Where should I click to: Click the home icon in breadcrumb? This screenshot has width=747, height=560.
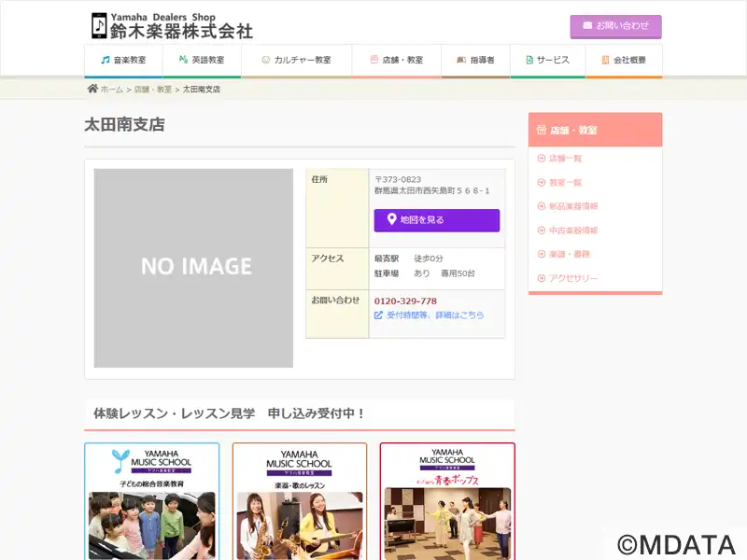[92, 89]
